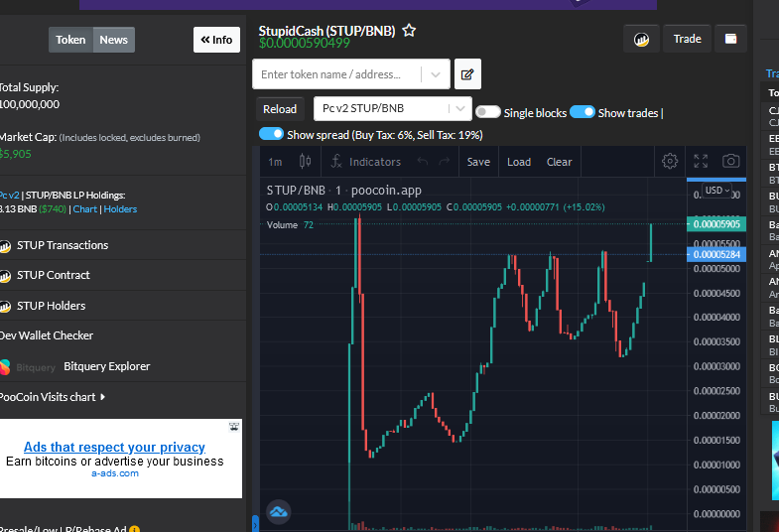Open STUP Contract page
The width and height of the screenshot is (779, 532).
coord(54,275)
